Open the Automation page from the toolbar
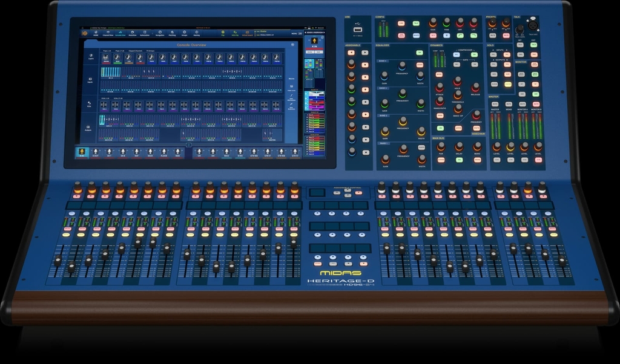The height and width of the screenshot is (364, 620). pyautogui.click(x=145, y=33)
